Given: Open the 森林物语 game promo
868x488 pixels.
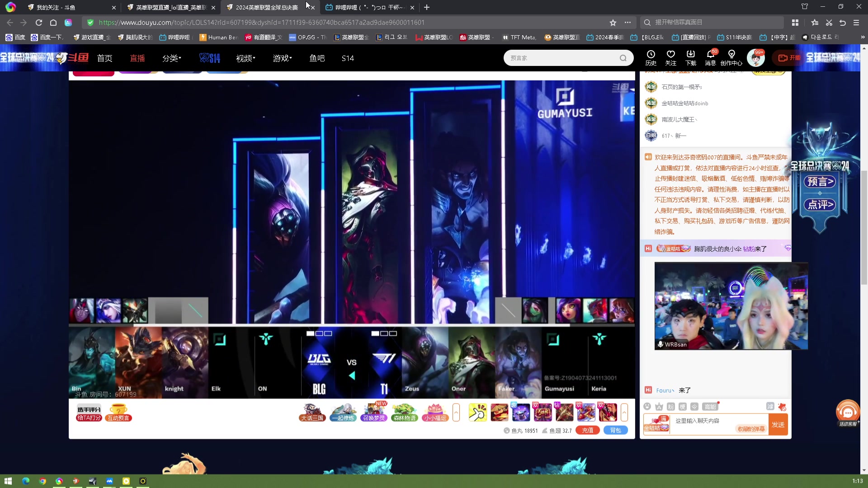Looking at the screenshot, I should (404, 413).
